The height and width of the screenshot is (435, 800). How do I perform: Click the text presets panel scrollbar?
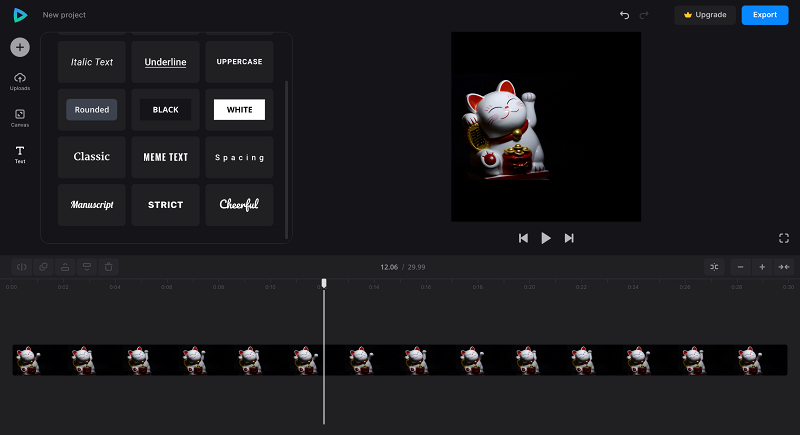286,159
